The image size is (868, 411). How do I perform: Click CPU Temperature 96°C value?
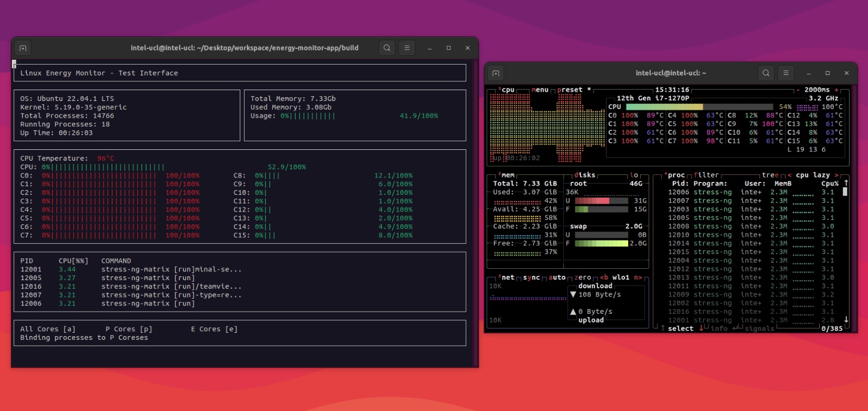click(106, 159)
